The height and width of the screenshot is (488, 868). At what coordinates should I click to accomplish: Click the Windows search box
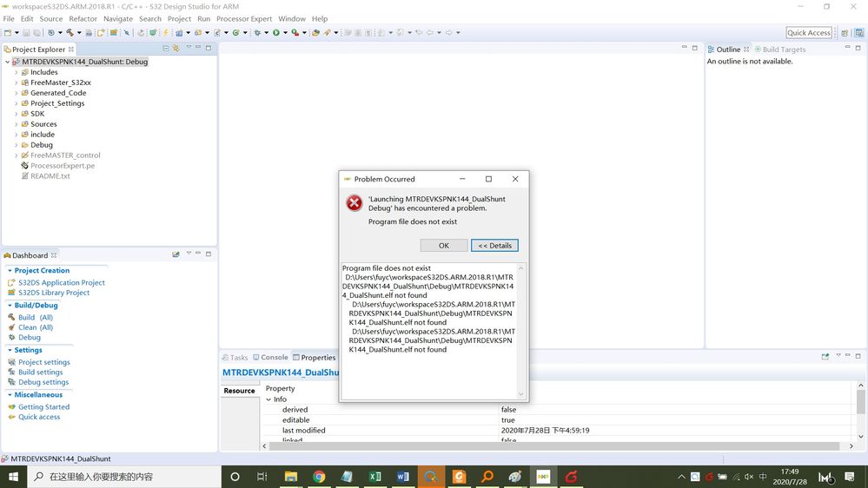[124, 477]
